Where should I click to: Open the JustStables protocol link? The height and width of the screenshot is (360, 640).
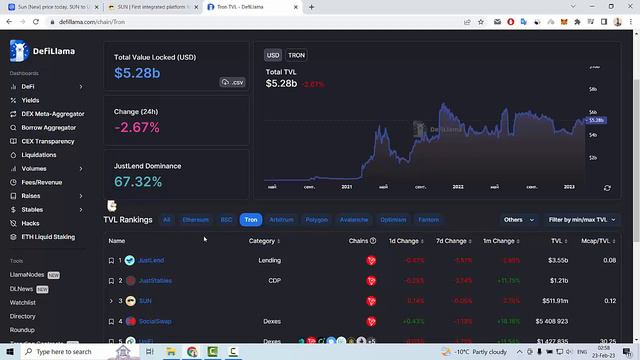155,281
